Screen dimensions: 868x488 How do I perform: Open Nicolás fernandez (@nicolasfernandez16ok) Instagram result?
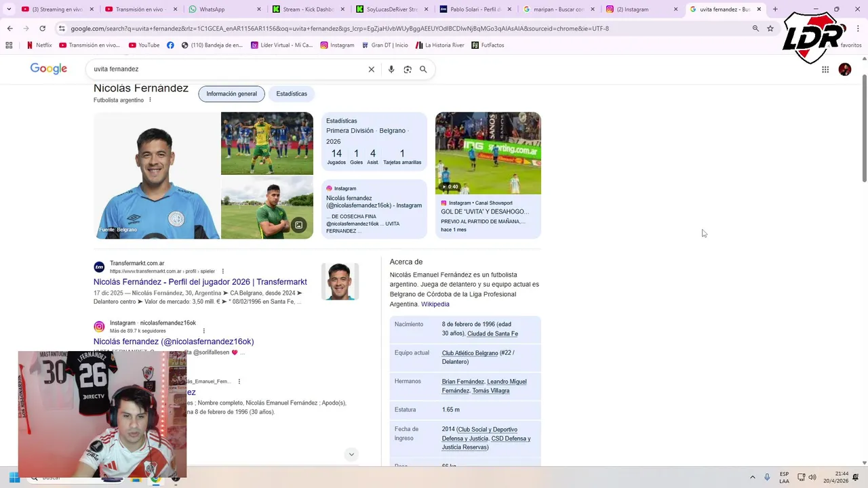174,342
